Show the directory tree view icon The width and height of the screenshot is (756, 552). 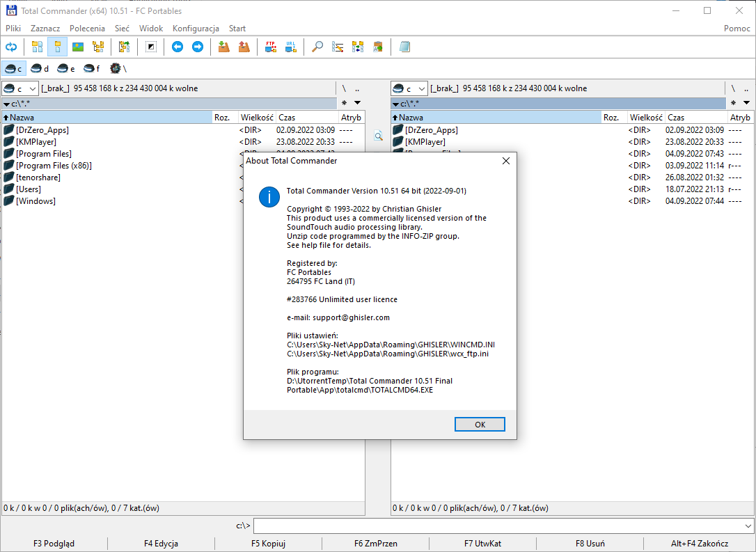(x=98, y=47)
